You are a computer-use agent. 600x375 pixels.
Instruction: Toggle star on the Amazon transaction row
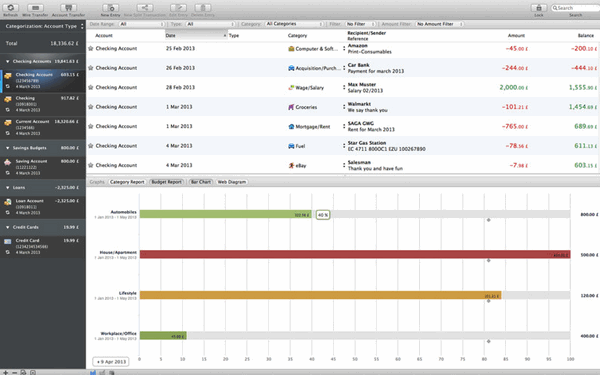(x=91, y=49)
